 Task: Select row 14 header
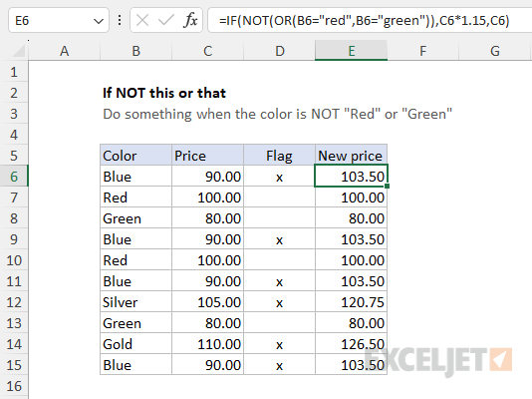14,344
